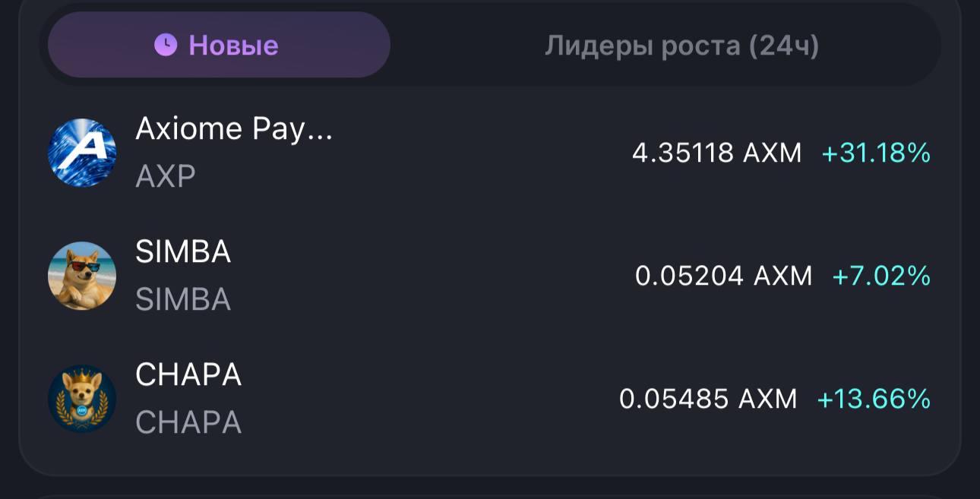Tap the AXP ticker label

[x=165, y=176]
